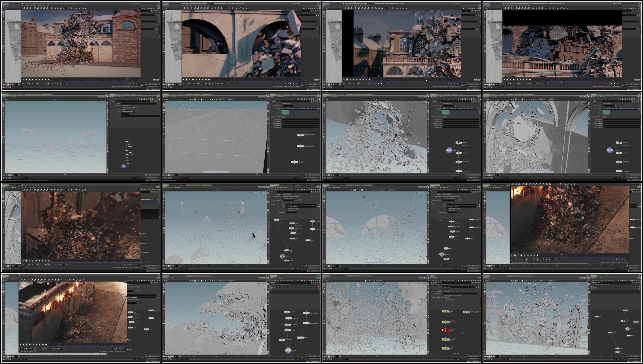Click the file chooser icon beside File Name field
This screenshot has width=643, height=364.
[318, 109]
